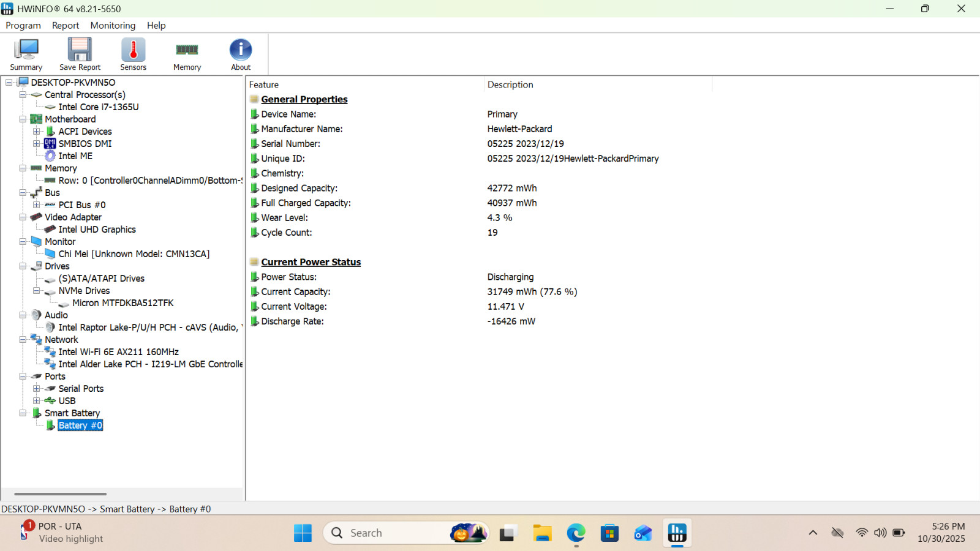Select ACPI Devices in the tree
980x551 pixels.
point(85,132)
